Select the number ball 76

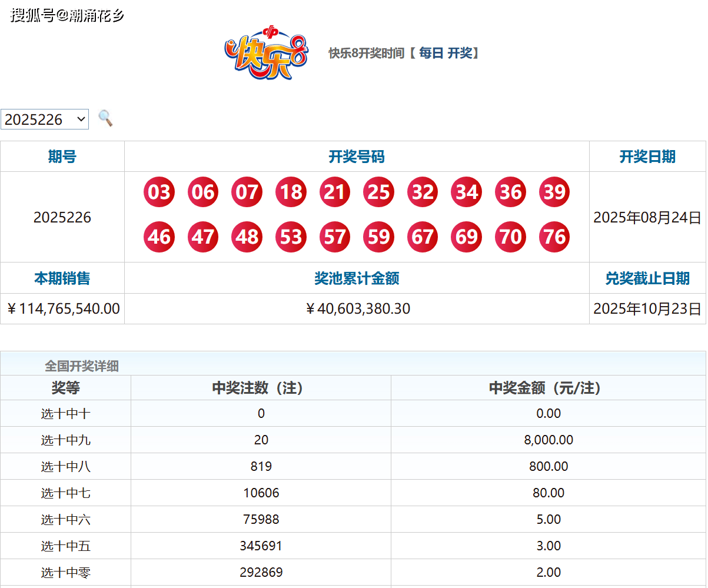click(553, 236)
